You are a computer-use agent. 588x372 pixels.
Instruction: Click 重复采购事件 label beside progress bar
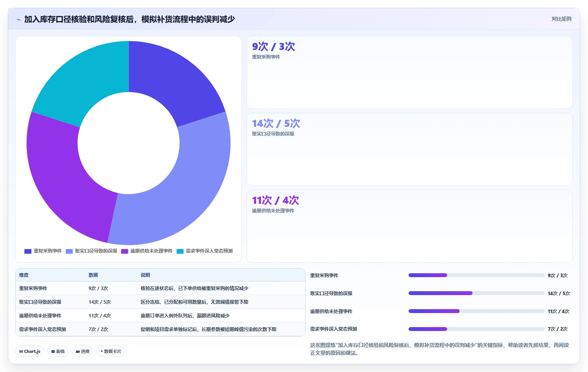324,276
